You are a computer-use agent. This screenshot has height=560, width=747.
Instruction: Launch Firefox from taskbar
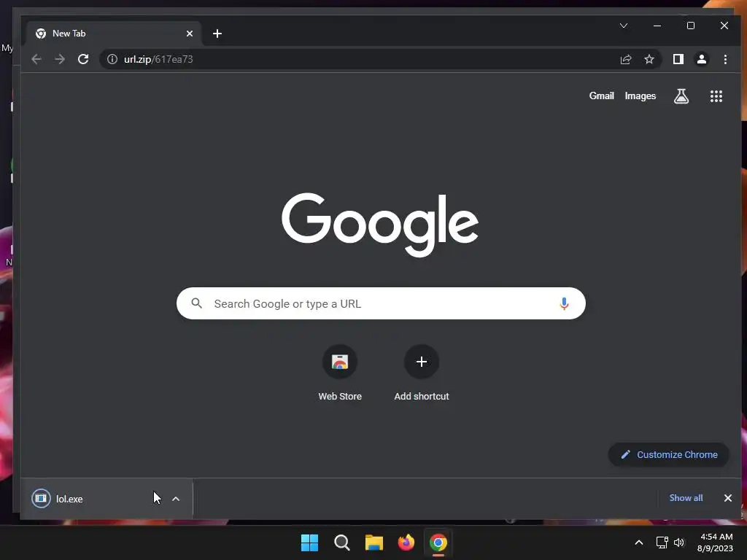[x=406, y=542]
